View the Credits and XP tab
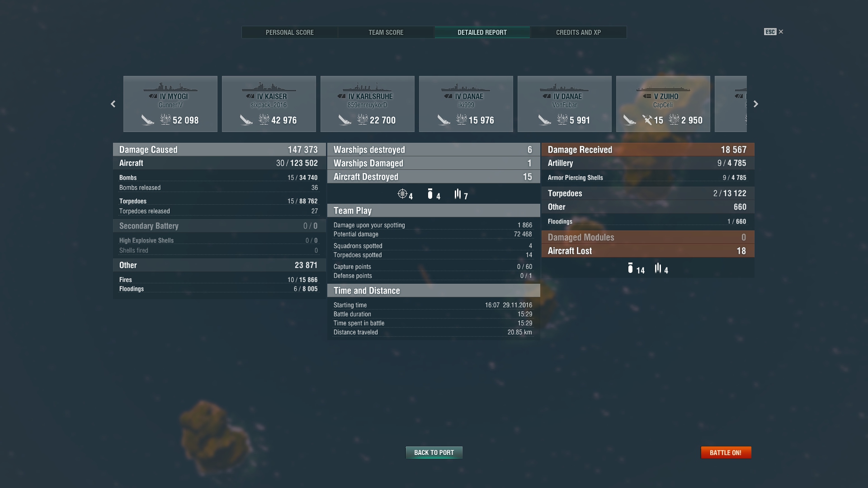This screenshot has height=488, width=868. [578, 33]
